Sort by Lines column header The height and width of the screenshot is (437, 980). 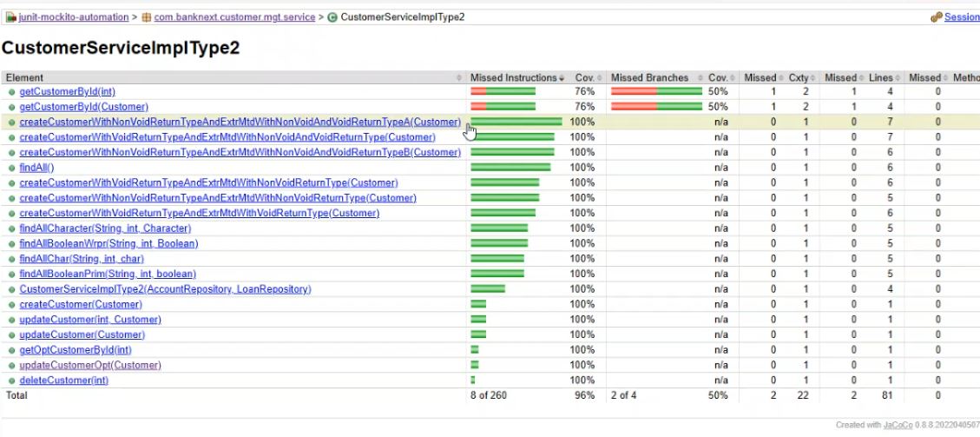[880, 78]
